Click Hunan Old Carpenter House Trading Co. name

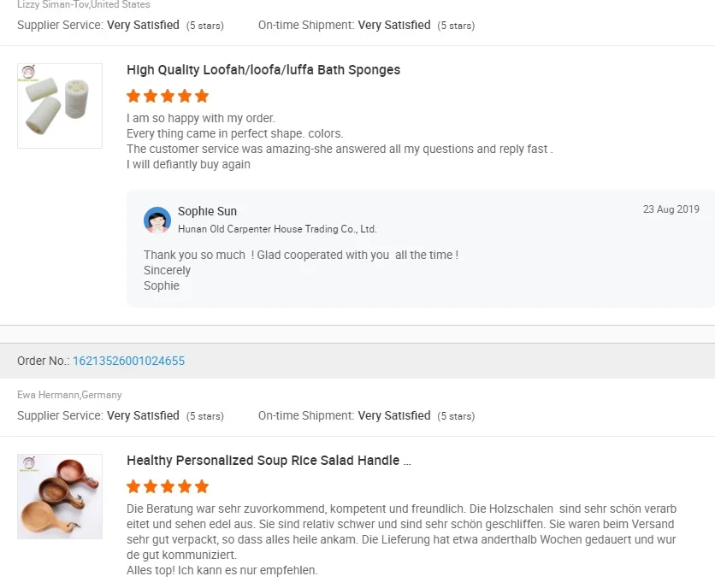coord(277,229)
